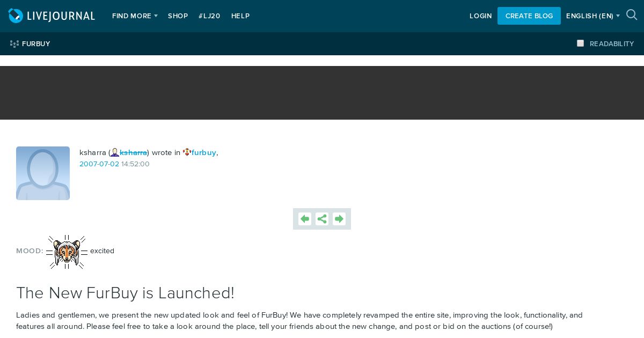Go to previous entry green arrow
Image resolution: width=644 pixels, height=338 pixels.
(305, 219)
